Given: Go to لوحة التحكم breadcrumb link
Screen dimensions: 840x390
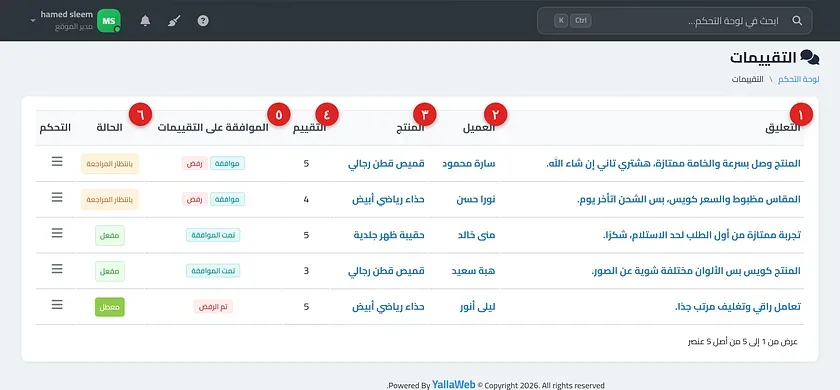Looking at the screenshot, I should click(798, 79).
